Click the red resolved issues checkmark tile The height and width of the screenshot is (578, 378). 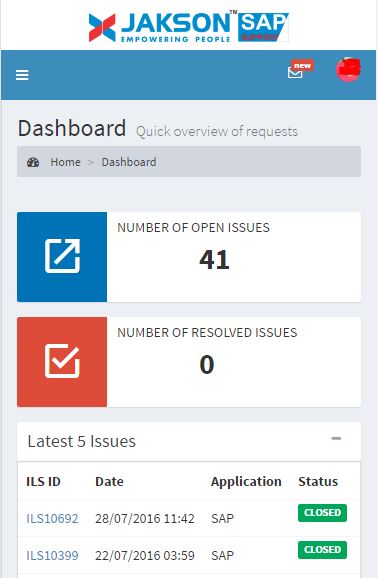[62, 362]
